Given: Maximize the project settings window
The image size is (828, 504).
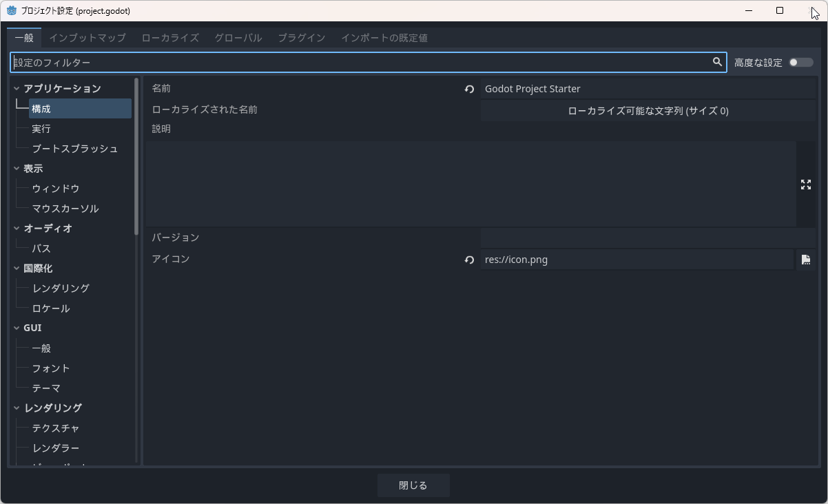Looking at the screenshot, I should [780, 10].
